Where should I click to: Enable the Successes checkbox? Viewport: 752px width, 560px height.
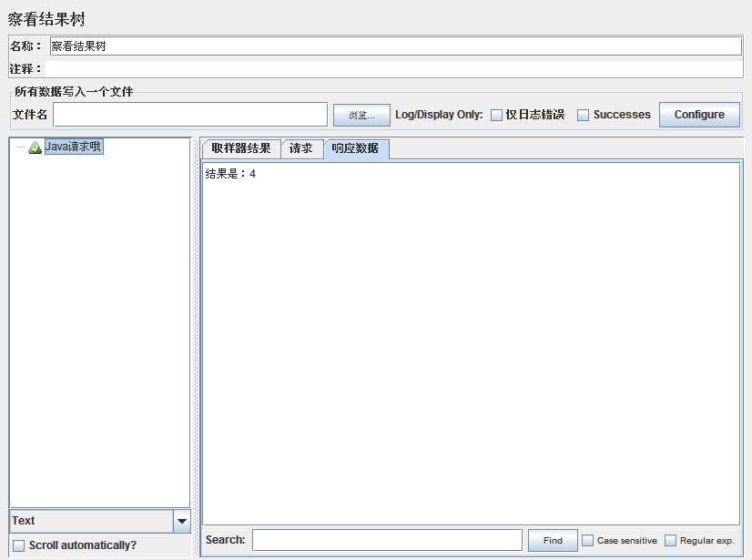[x=583, y=115]
